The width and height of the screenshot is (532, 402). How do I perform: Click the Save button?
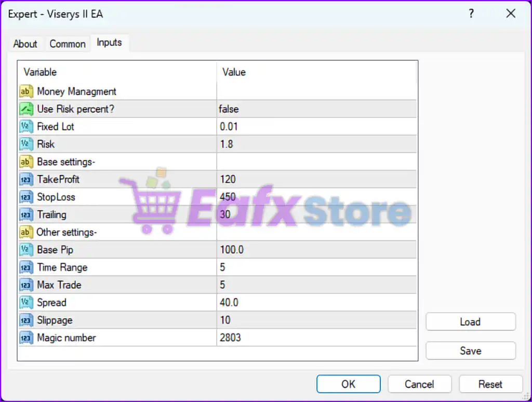pos(471,351)
